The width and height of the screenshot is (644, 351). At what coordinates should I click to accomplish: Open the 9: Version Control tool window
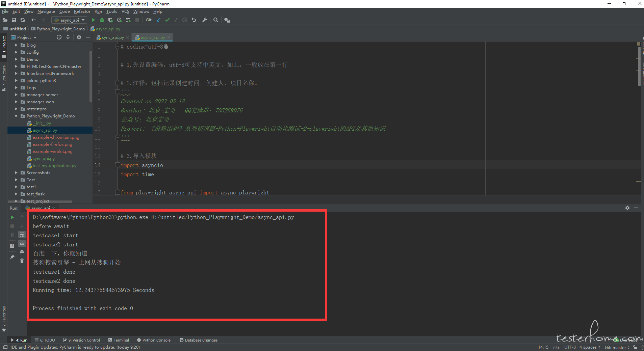point(81,340)
